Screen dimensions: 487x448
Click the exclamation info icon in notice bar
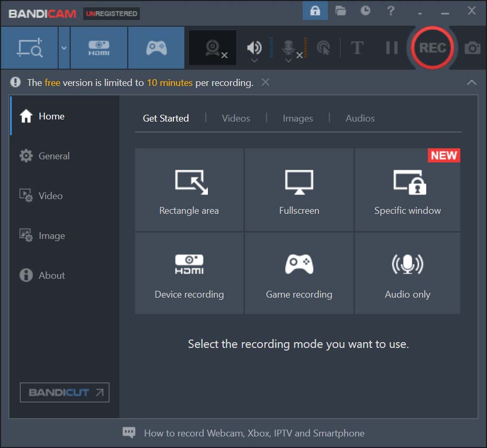pos(15,82)
